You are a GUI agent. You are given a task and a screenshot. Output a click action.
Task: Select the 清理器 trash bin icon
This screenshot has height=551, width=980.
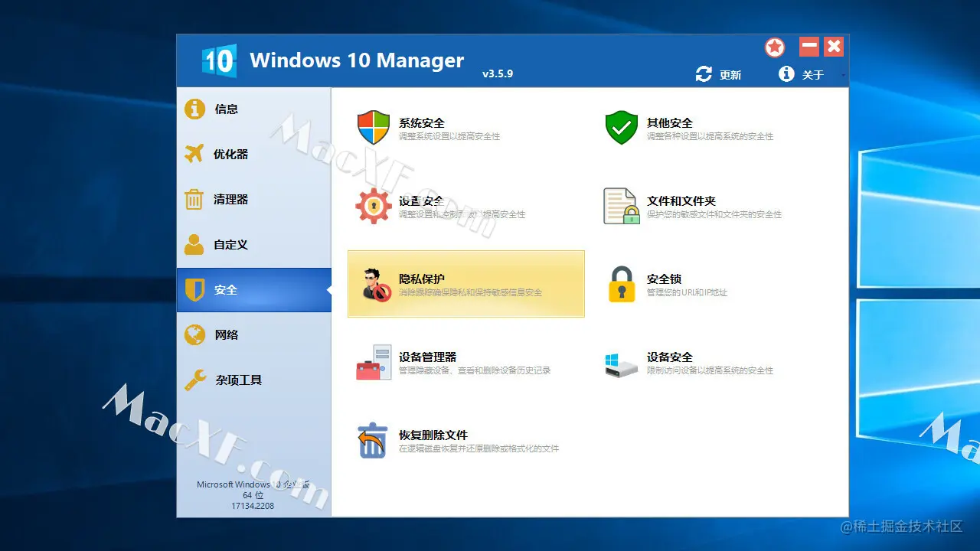[x=194, y=199]
